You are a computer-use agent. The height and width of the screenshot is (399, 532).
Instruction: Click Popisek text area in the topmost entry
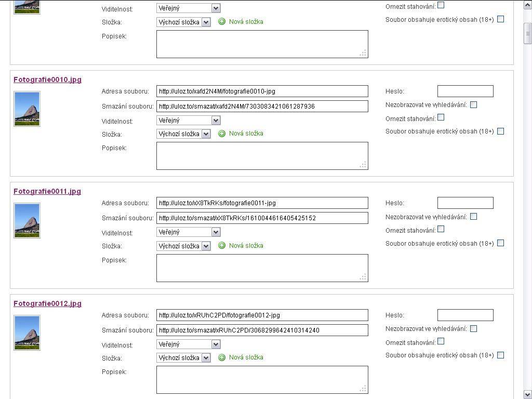tap(262, 44)
